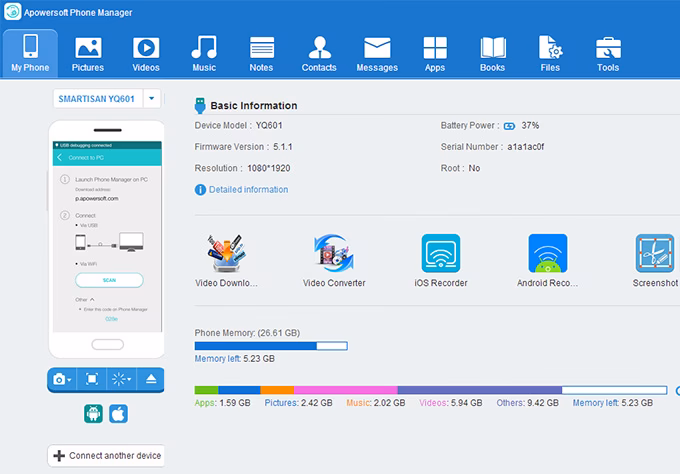Image resolution: width=680 pixels, height=474 pixels.
Task: Click the refresh spinner icon under phone
Action: click(x=118, y=379)
